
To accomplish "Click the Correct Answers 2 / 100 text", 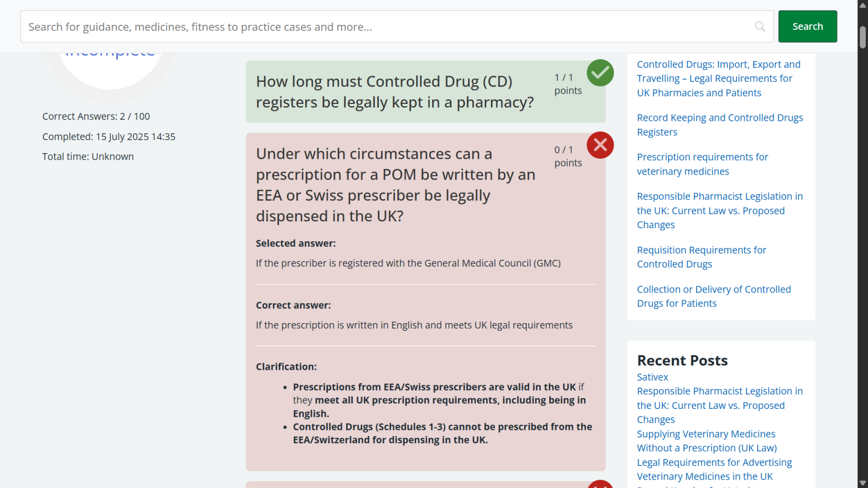I will (96, 116).
